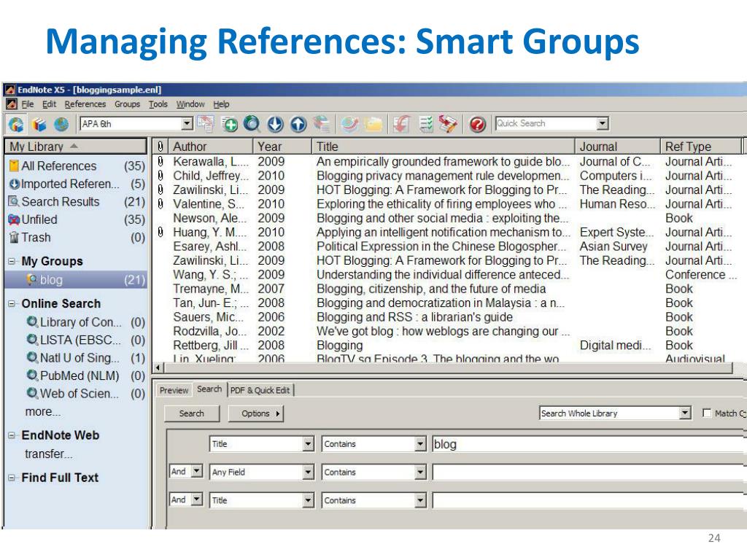The width and height of the screenshot is (747, 560).
Task: Click scroll-left arrow of reference list scrollbar
Action: point(158,367)
